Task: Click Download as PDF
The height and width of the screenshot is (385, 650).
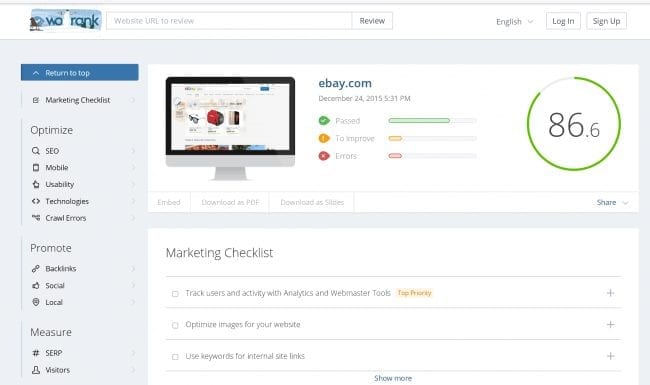Action: coord(230,202)
